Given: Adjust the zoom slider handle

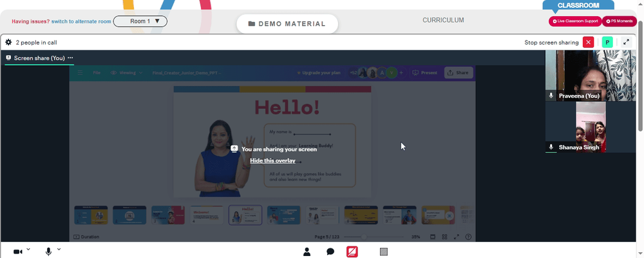Looking at the screenshot, I should [364, 237].
